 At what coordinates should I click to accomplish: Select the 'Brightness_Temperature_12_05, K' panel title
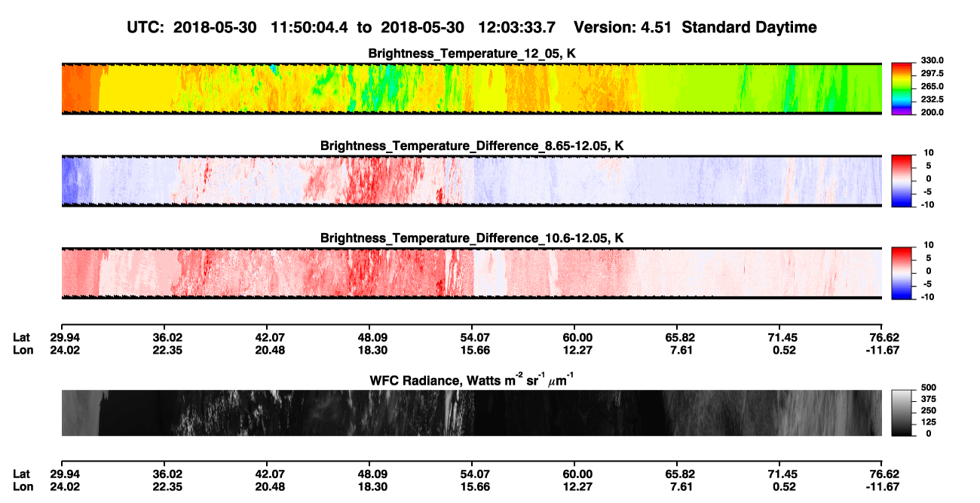472,54
